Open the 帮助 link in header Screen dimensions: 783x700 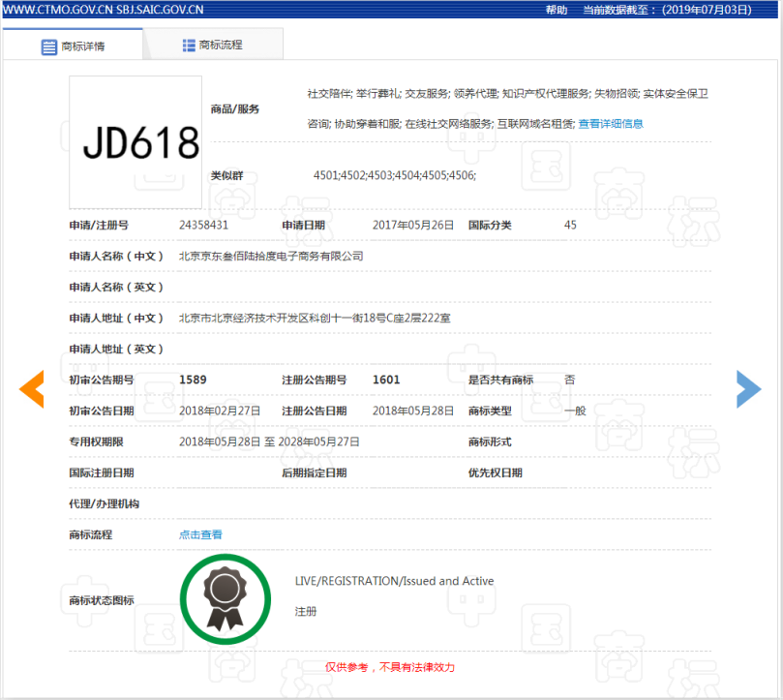(557, 10)
